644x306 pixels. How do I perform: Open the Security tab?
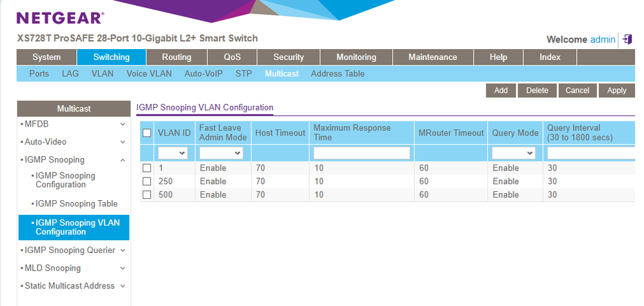(x=288, y=57)
